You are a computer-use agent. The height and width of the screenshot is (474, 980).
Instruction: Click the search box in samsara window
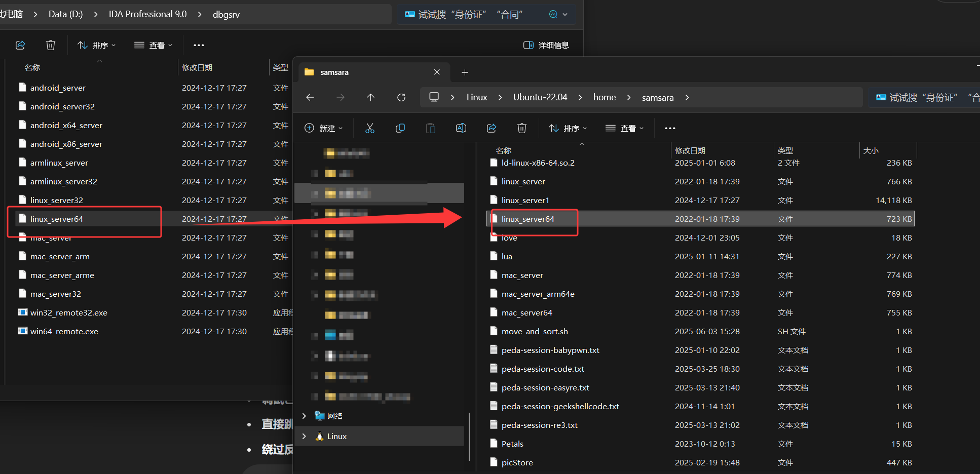(x=925, y=97)
